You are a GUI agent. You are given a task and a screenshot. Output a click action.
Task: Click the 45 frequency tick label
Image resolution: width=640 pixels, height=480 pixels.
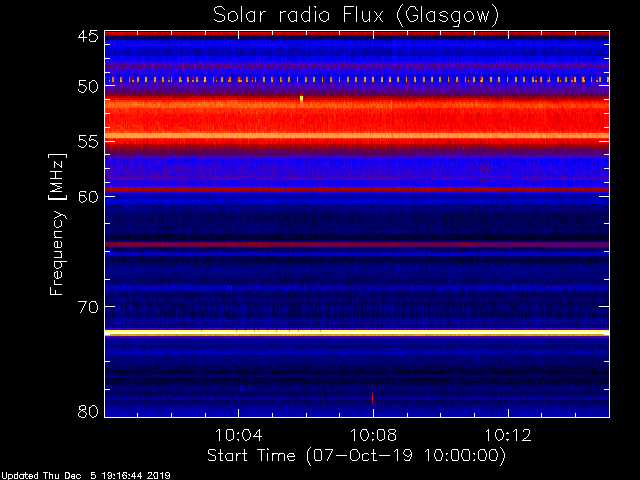[x=88, y=36]
